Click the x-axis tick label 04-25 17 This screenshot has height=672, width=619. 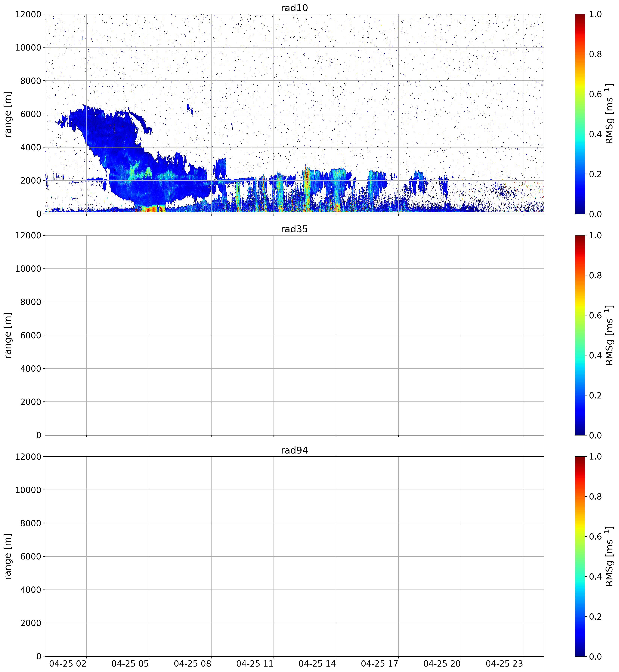(379, 664)
